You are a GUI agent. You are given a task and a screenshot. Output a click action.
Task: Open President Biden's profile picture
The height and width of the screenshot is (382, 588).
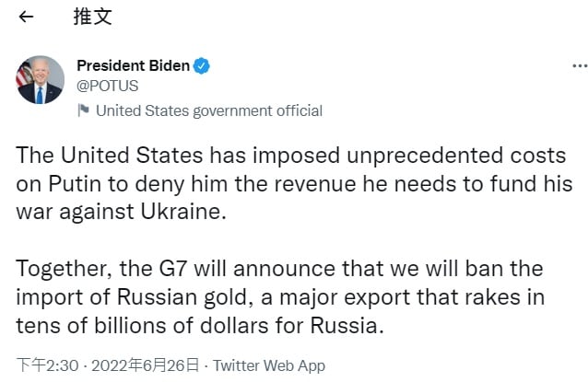(x=41, y=79)
